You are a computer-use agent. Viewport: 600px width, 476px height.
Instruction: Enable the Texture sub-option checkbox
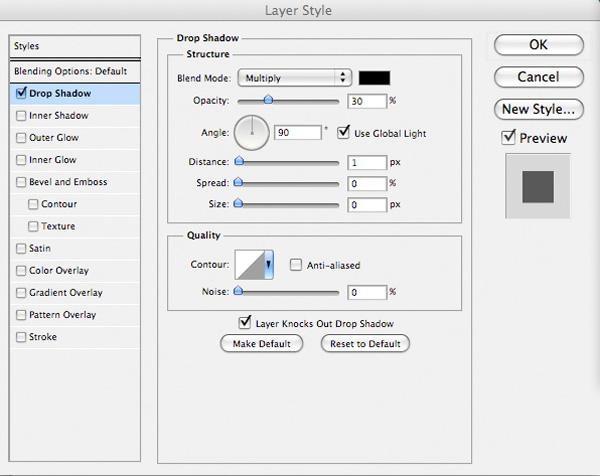click(x=33, y=226)
